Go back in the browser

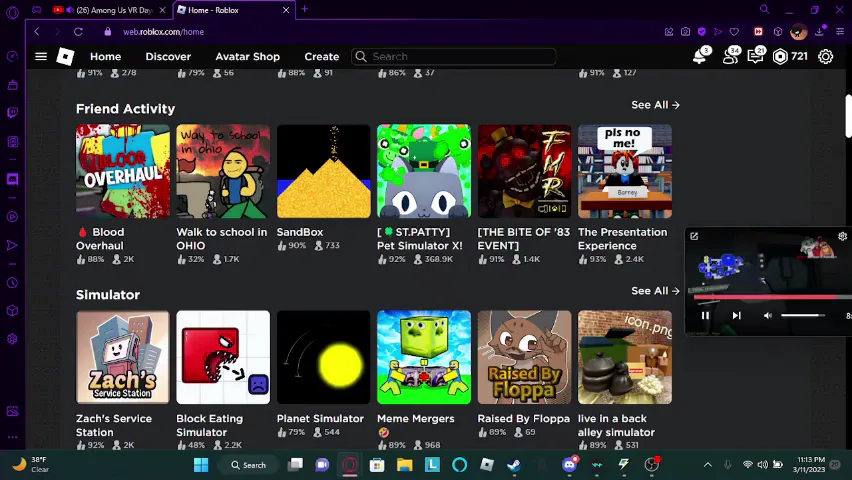37,32
